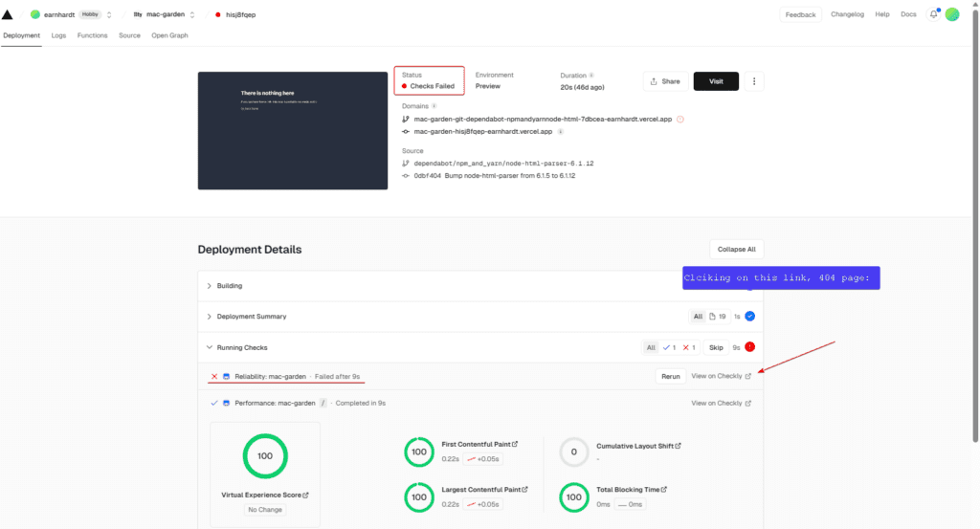Screen dimensions: 980x529
Task: Open Cumulative Layout Shift external link
Action: pos(679,446)
